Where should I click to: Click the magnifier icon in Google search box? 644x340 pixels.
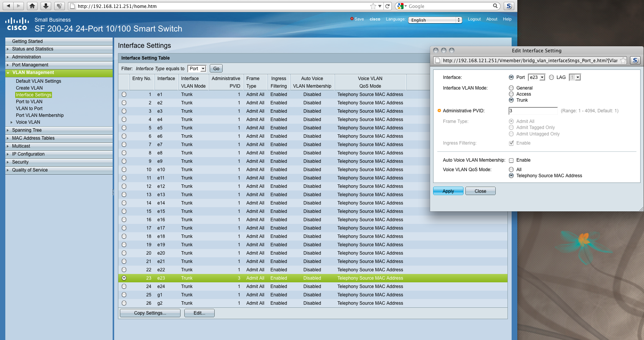pyautogui.click(x=495, y=6)
